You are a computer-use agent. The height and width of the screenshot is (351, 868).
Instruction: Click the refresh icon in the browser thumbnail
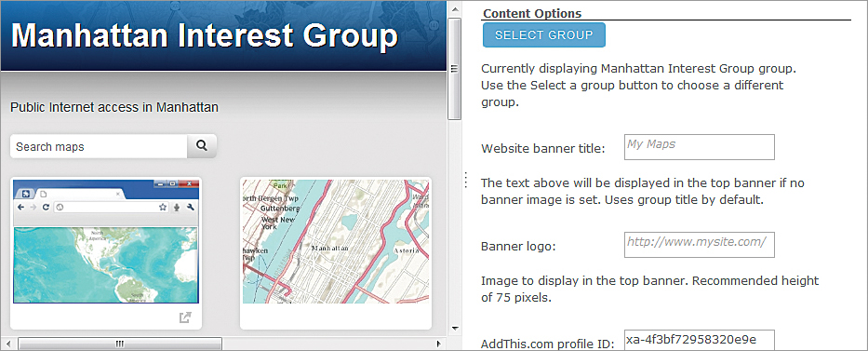[46, 208]
